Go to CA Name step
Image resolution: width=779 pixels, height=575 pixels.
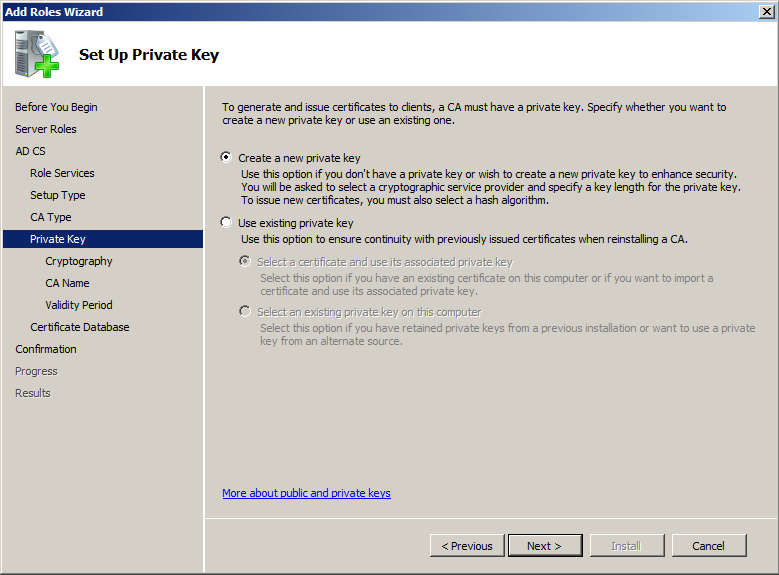(x=67, y=283)
